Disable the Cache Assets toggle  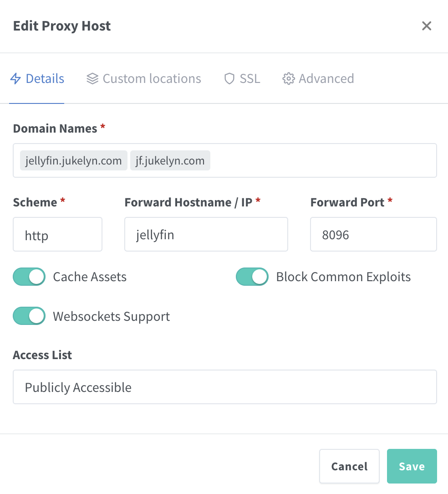(x=29, y=277)
